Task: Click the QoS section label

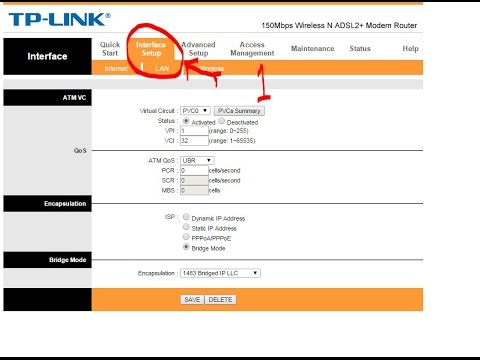Action: click(x=80, y=150)
